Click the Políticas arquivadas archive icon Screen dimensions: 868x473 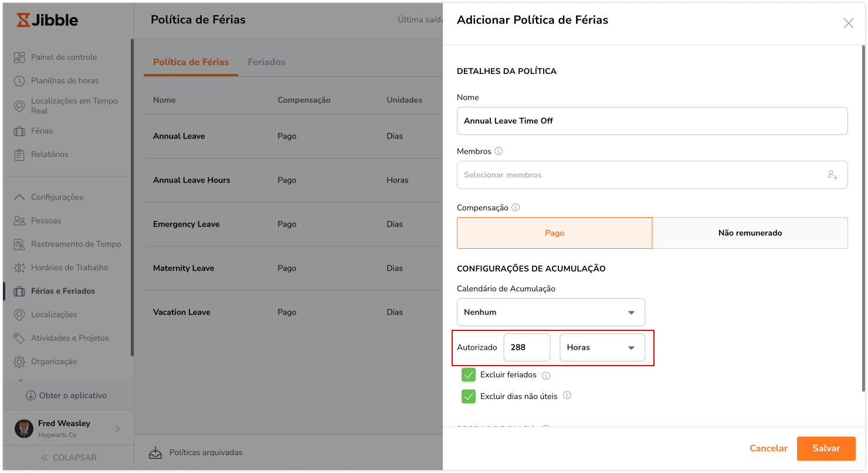coord(155,452)
